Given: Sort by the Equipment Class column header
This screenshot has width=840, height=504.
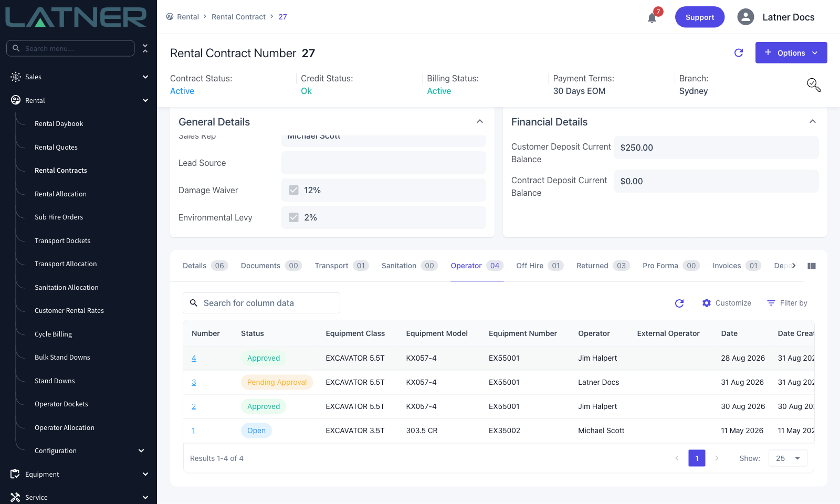Looking at the screenshot, I should click(355, 333).
